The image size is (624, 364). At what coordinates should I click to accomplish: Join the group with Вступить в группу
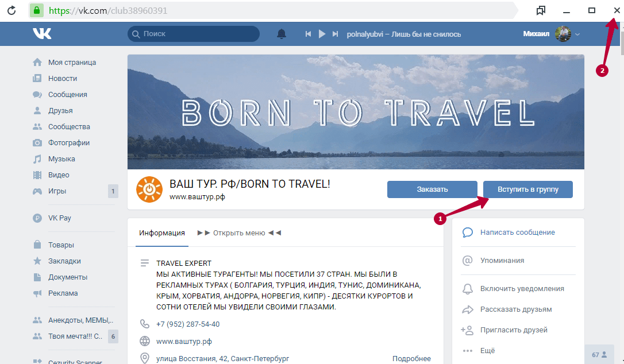point(527,189)
